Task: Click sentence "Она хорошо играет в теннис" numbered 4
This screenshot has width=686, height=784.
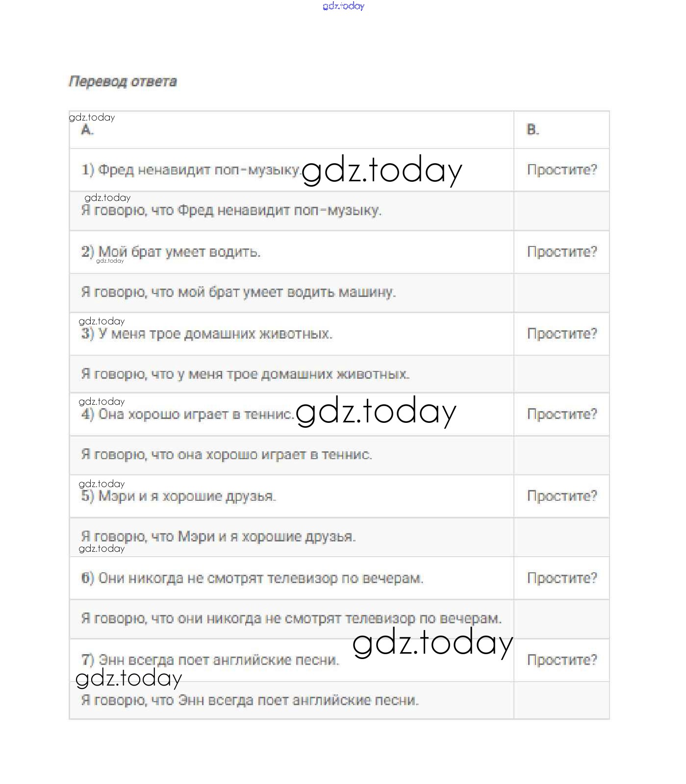Action: (x=187, y=415)
